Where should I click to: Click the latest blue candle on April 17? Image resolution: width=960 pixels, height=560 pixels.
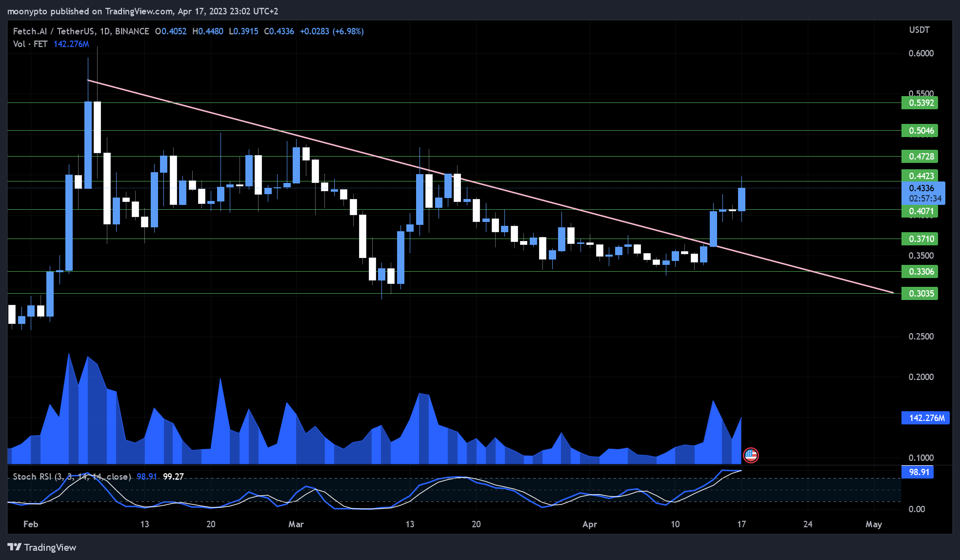[741, 200]
